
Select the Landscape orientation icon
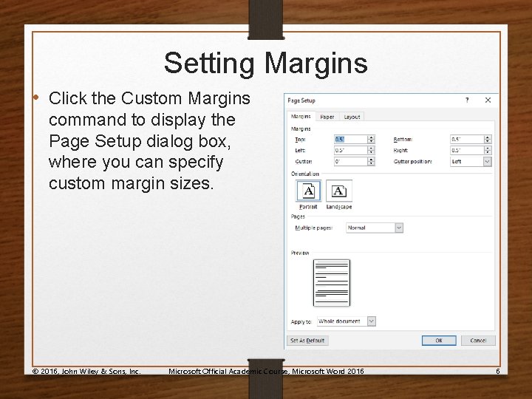(x=339, y=191)
